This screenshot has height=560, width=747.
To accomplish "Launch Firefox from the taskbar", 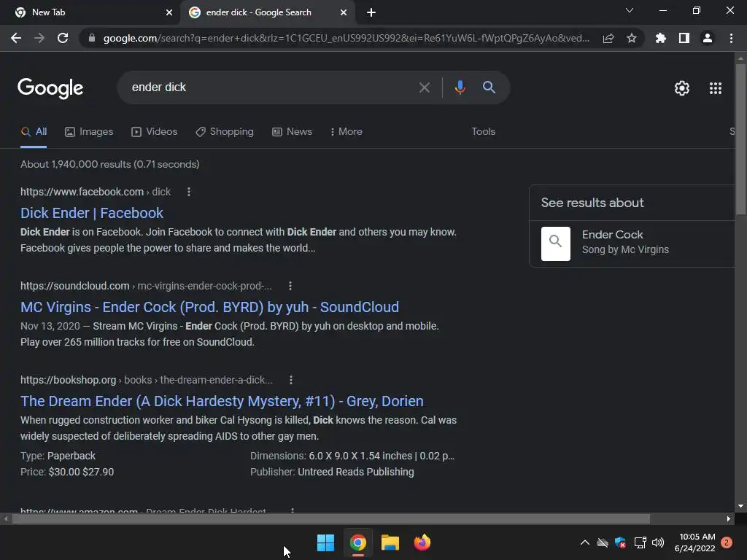I will point(422,542).
